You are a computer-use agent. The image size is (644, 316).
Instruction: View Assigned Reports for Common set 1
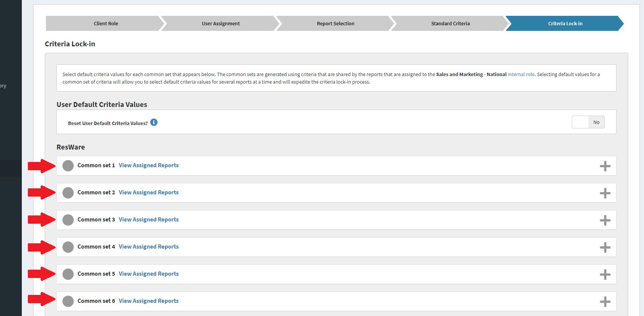pyautogui.click(x=149, y=165)
